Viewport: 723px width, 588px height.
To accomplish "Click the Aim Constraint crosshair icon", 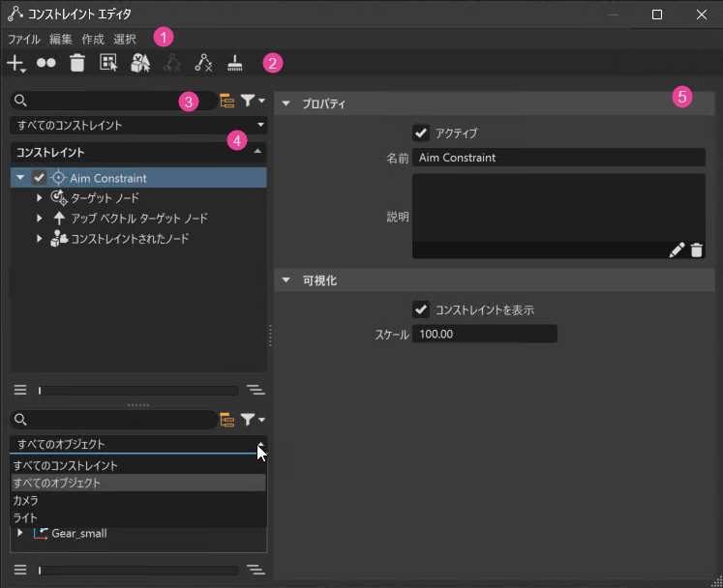I will 59,177.
